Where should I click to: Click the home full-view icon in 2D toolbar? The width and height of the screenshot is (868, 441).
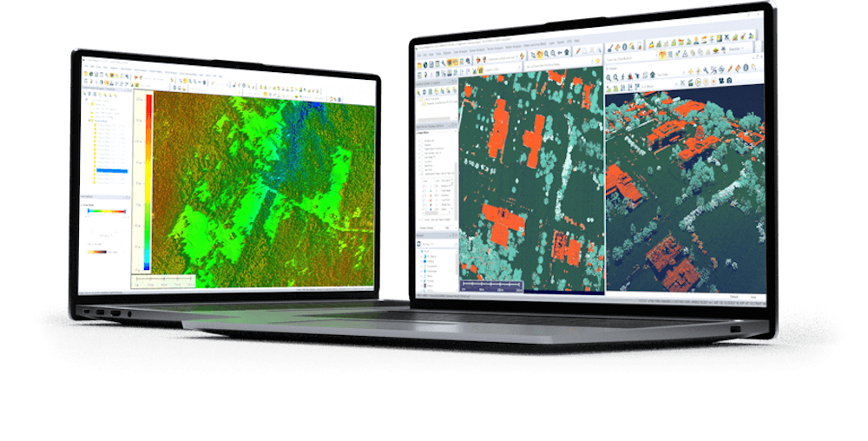pyautogui.click(x=566, y=52)
